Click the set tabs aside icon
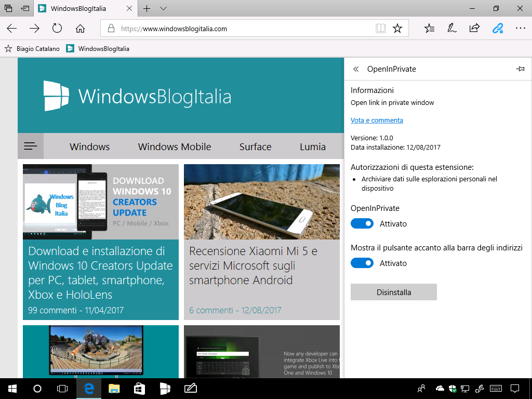Image resolution: width=532 pixels, height=399 pixels. [25, 8]
